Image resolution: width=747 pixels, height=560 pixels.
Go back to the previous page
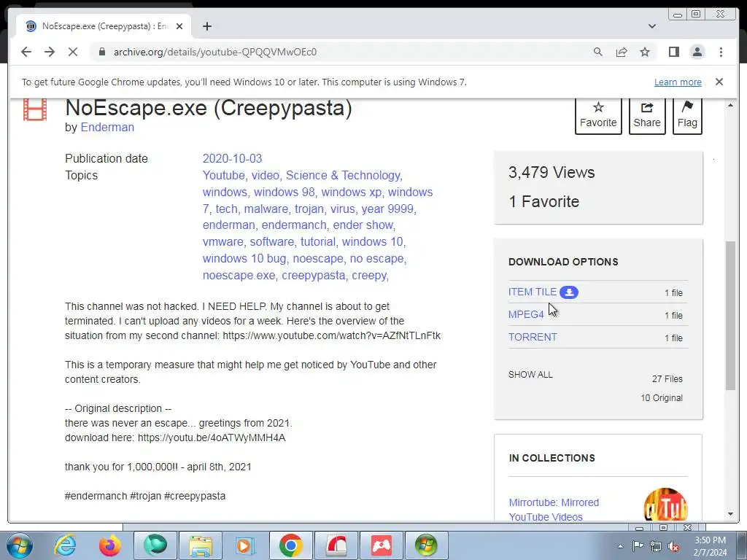(x=26, y=52)
